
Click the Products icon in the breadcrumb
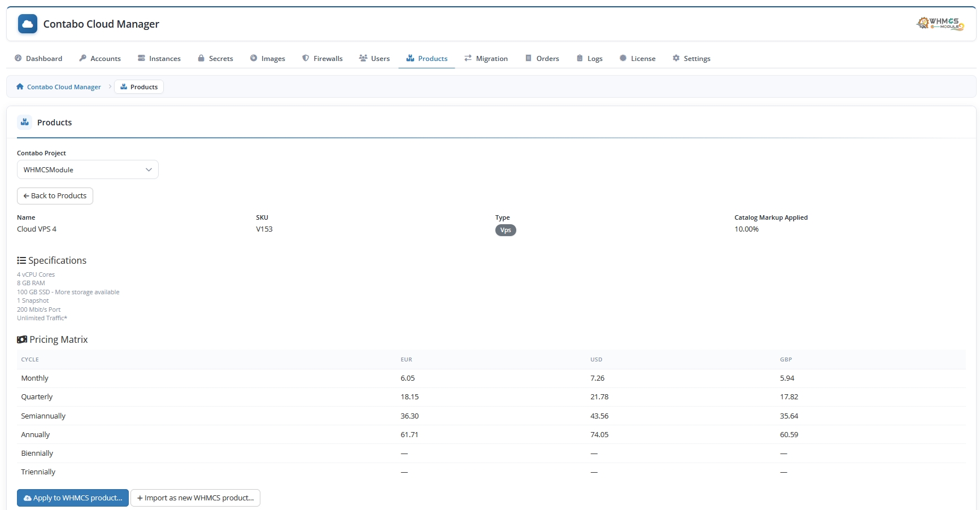tap(124, 87)
